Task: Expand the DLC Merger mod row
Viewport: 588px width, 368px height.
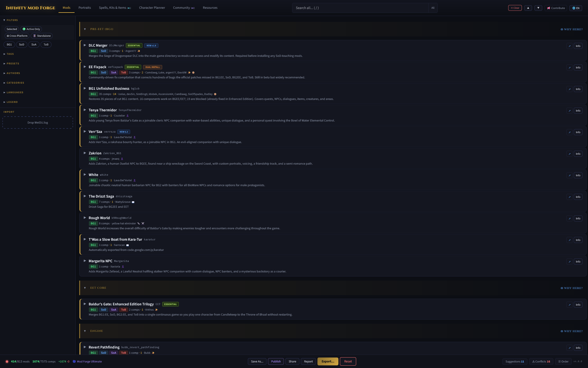Action: (85, 45)
